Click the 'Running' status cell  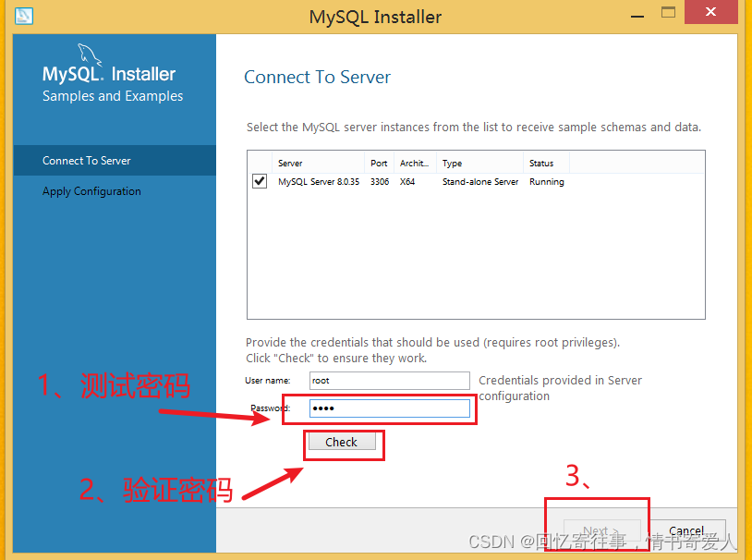point(547,182)
